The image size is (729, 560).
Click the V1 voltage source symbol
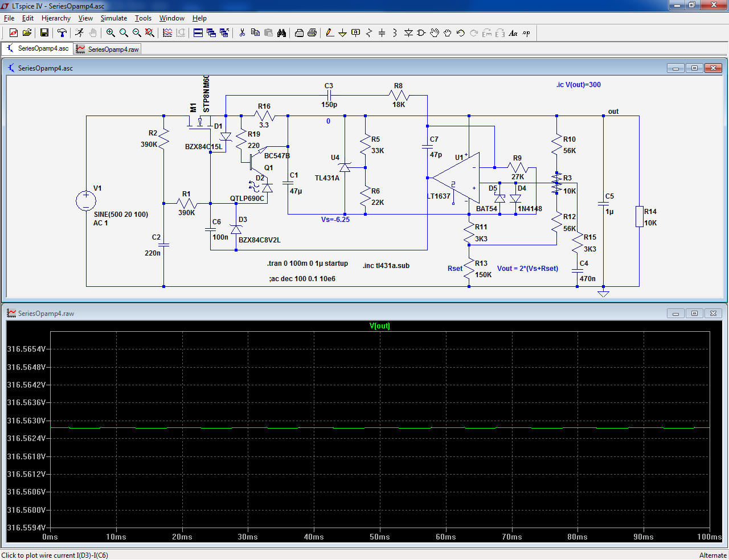point(86,201)
